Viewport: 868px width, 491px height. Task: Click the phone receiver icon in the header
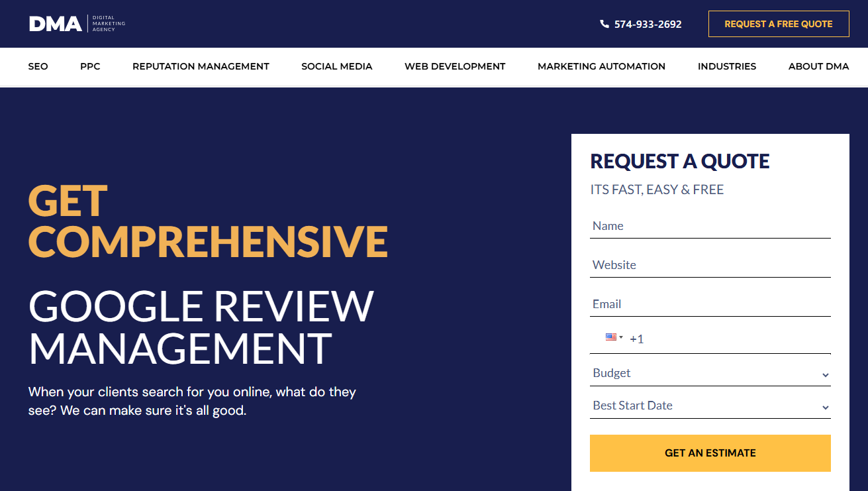pyautogui.click(x=603, y=23)
